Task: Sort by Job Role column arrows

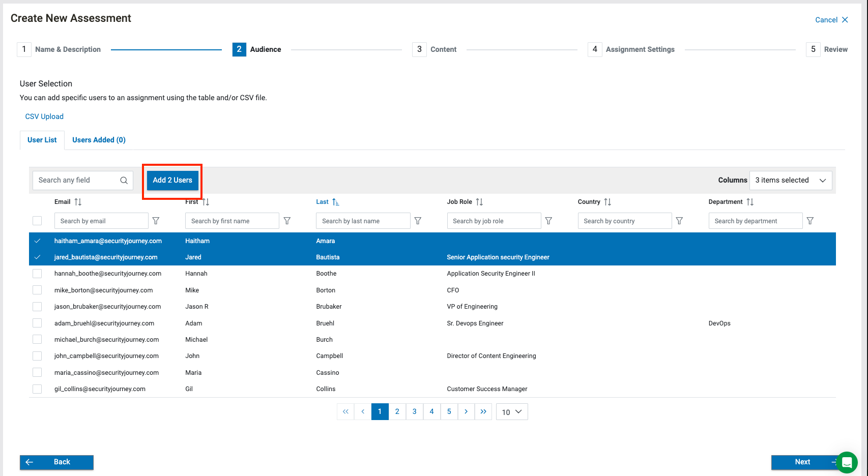Action: [x=479, y=202]
